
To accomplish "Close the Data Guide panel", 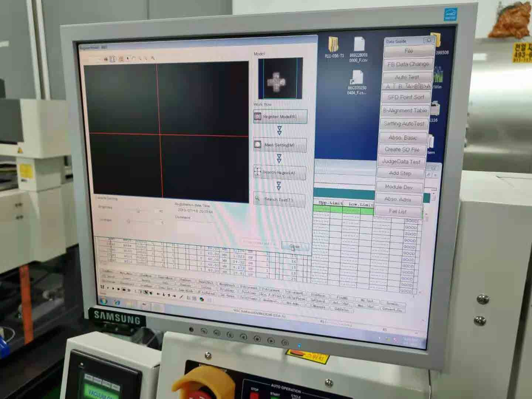I will [x=429, y=40].
